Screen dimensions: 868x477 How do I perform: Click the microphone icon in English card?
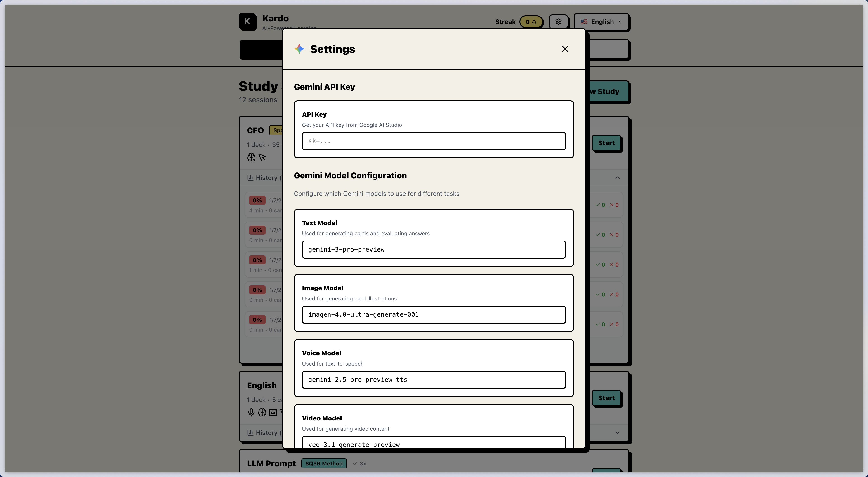[x=251, y=412]
